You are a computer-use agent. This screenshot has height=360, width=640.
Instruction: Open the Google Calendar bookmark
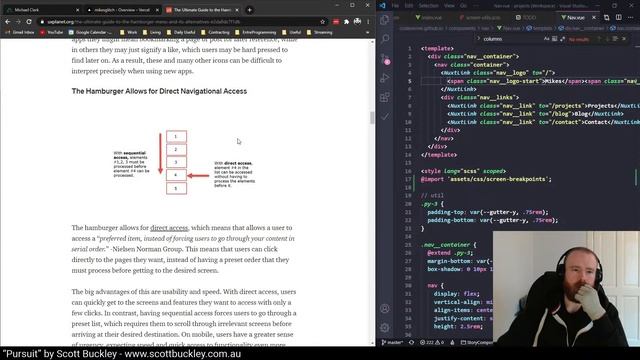coord(90,32)
